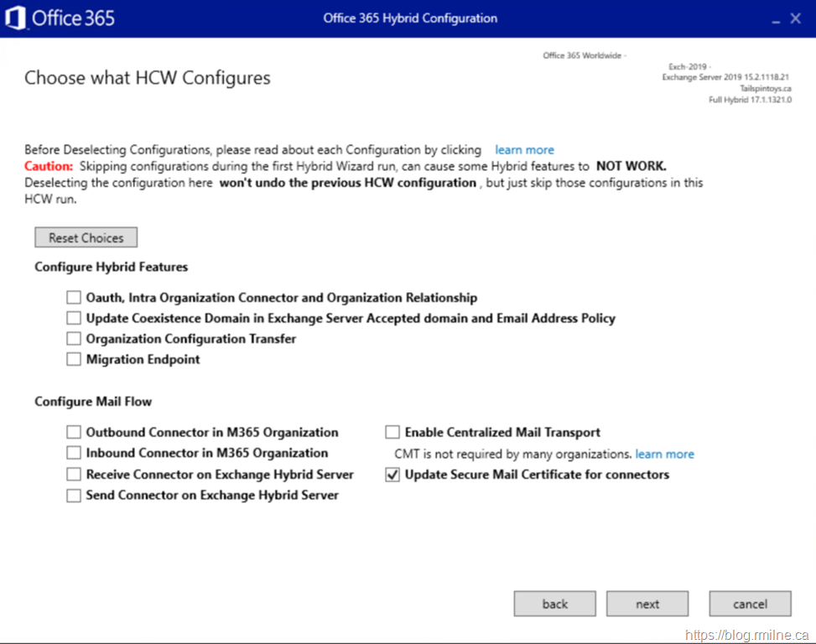
Task: Check Update Coexistence Domain option
Action: pos(74,319)
